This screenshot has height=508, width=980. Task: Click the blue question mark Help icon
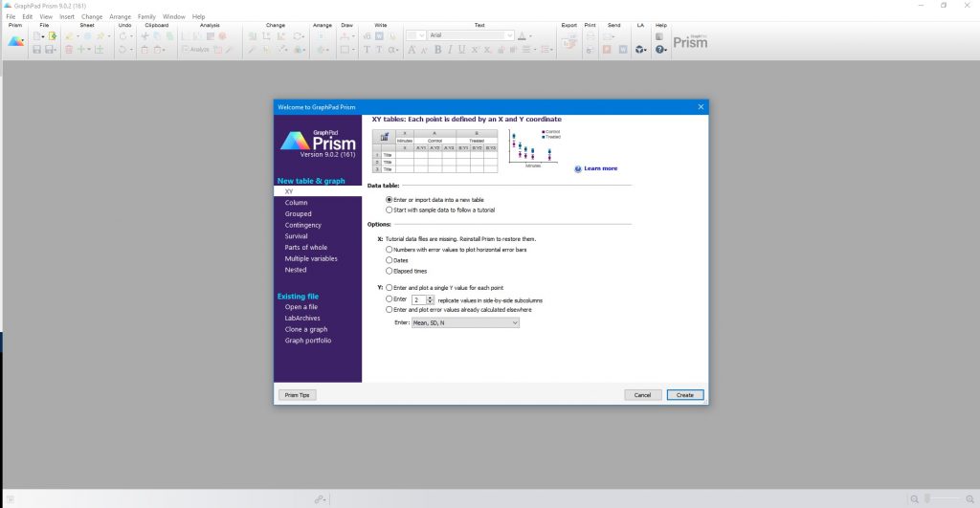(x=659, y=50)
